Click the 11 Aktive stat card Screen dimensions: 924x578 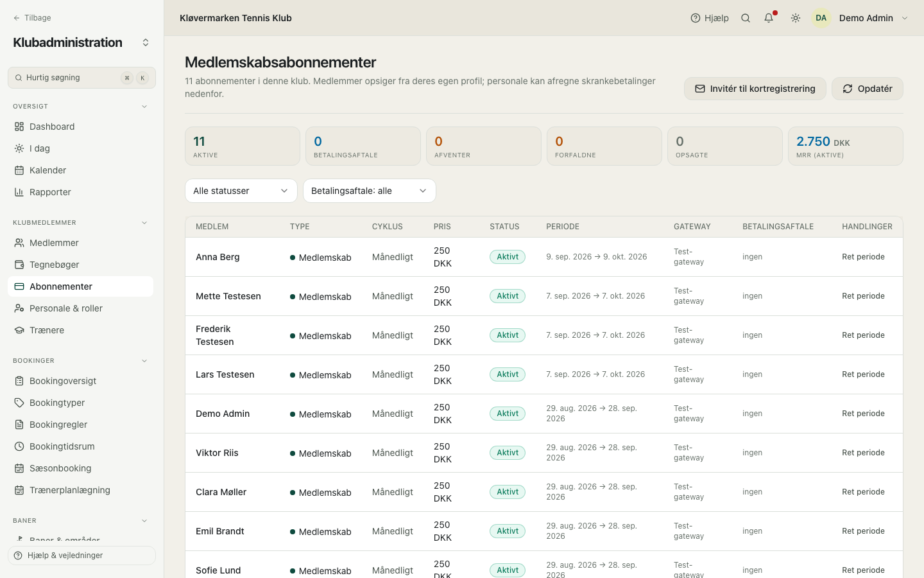[x=243, y=146]
